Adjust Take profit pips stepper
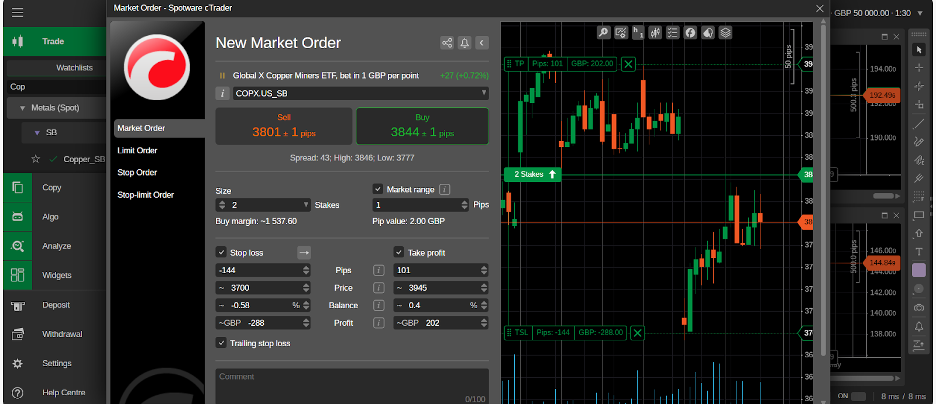The height and width of the screenshot is (404, 936). (x=484, y=270)
